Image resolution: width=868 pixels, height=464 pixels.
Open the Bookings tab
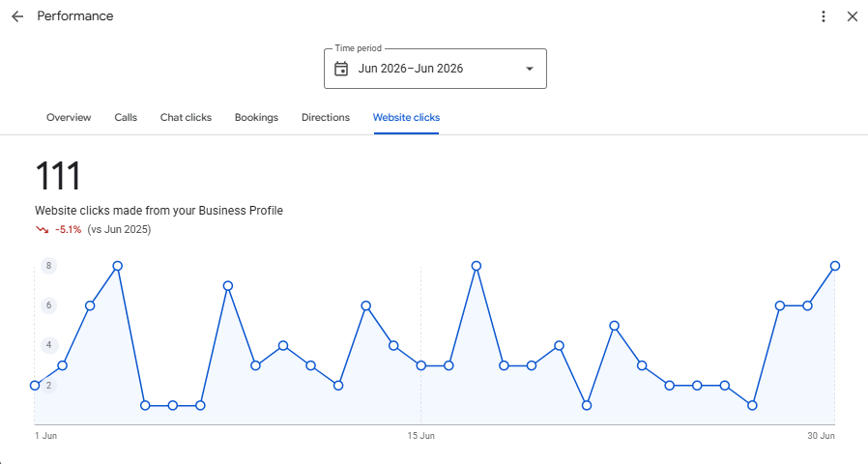(x=256, y=117)
